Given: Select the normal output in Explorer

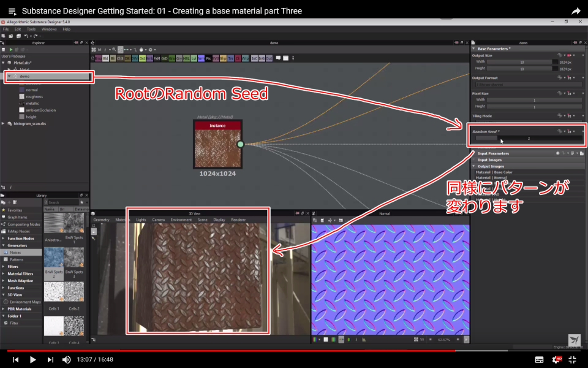Looking at the screenshot, I should (x=32, y=90).
